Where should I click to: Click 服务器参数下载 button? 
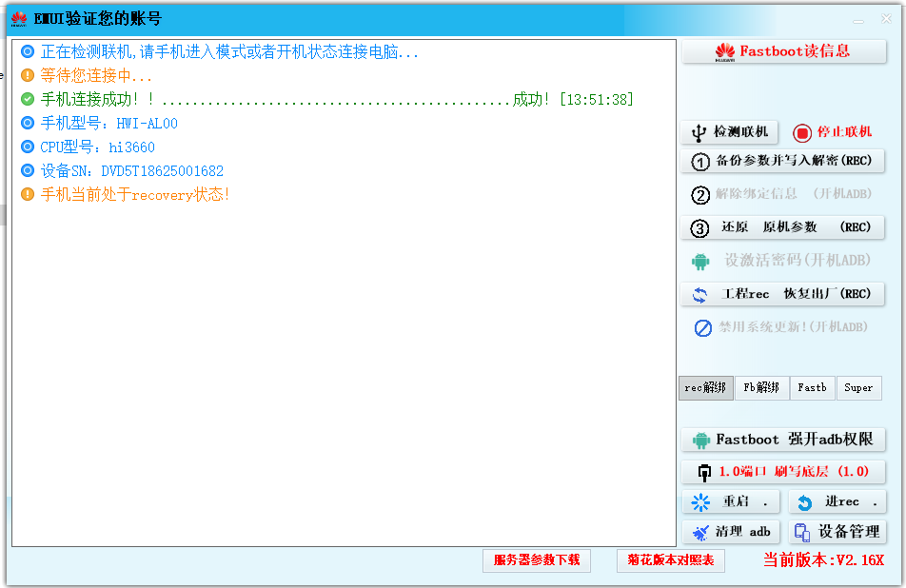[x=537, y=560]
